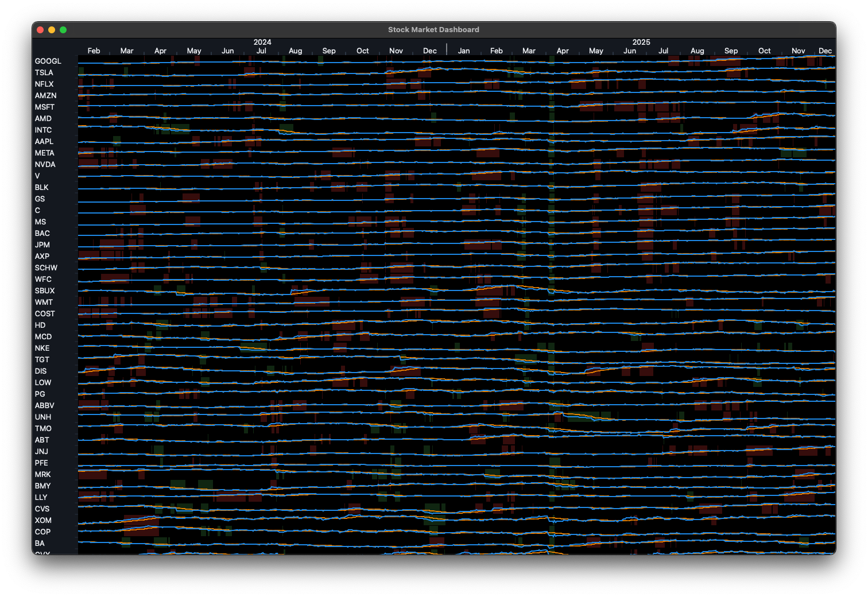This screenshot has width=868, height=597.
Task: Select the JPM ticker label
Action: point(42,245)
